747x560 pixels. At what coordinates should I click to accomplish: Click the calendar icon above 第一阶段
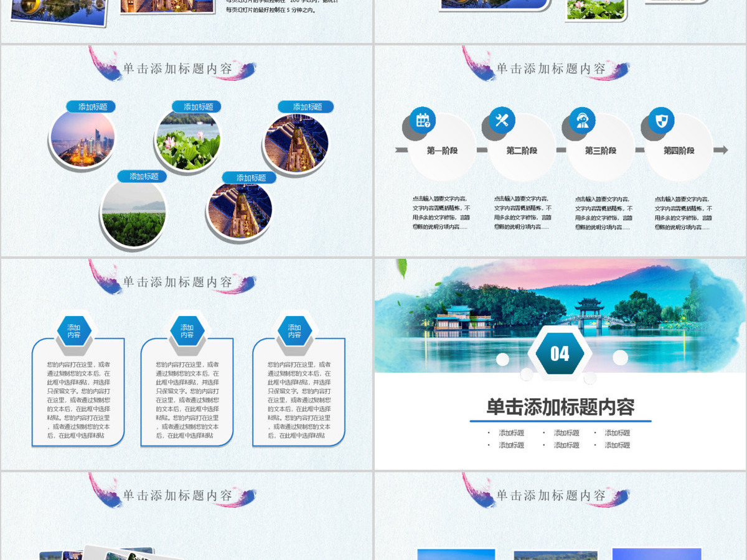pyautogui.click(x=423, y=120)
